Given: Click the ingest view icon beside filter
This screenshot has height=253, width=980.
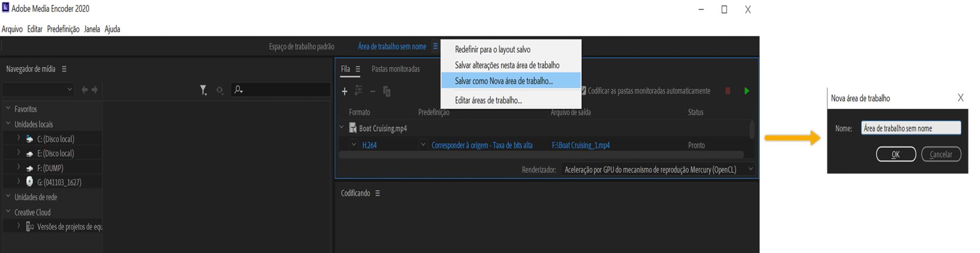Looking at the screenshot, I should click(219, 90).
